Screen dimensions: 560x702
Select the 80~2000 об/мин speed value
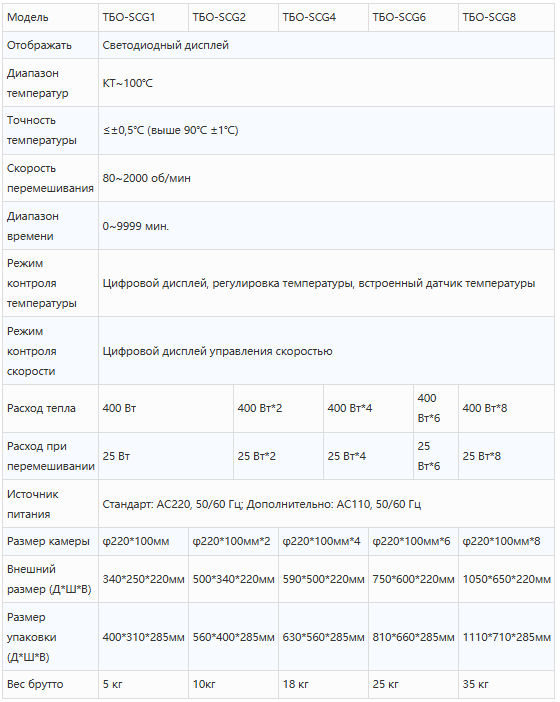[x=326, y=178]
